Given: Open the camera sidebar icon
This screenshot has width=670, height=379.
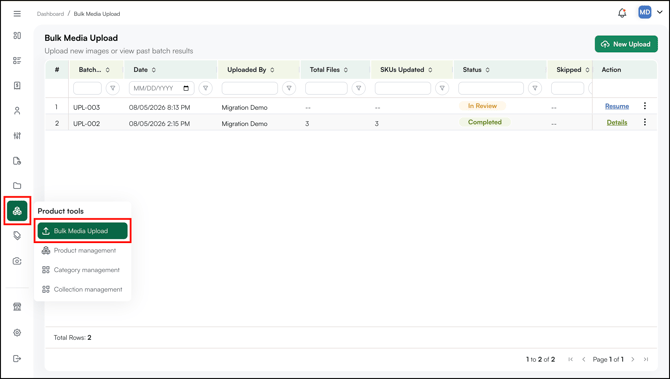Looking at the screenshot, I should [x=17, y=261].
